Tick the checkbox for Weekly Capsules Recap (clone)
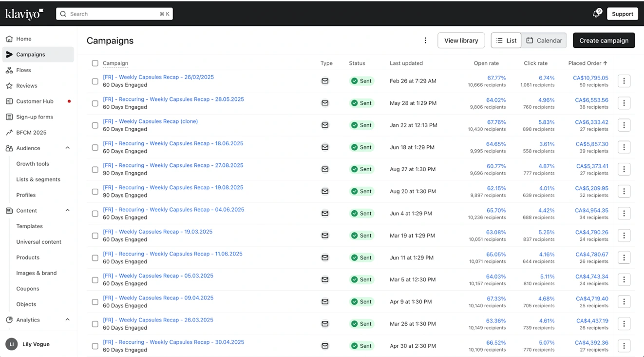Image resolution: width=644 pixels, height=357 pixels. (x=95, y=125)
